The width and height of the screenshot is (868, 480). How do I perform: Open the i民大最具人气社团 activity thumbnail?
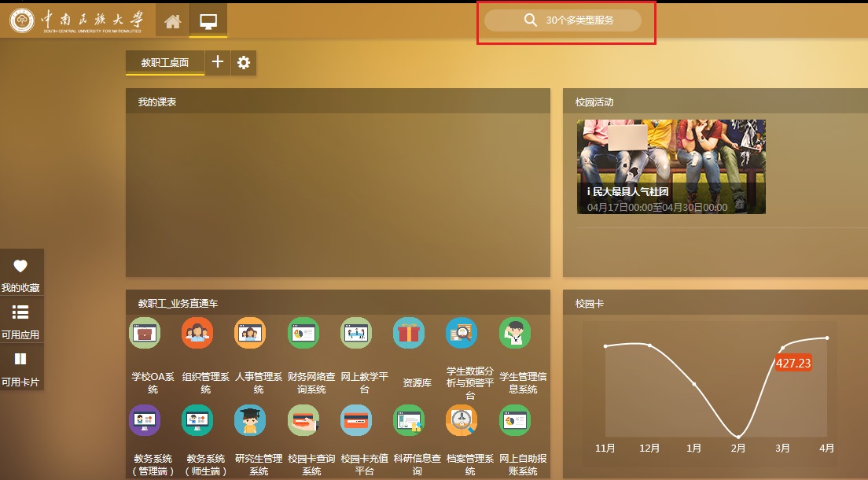671,166
